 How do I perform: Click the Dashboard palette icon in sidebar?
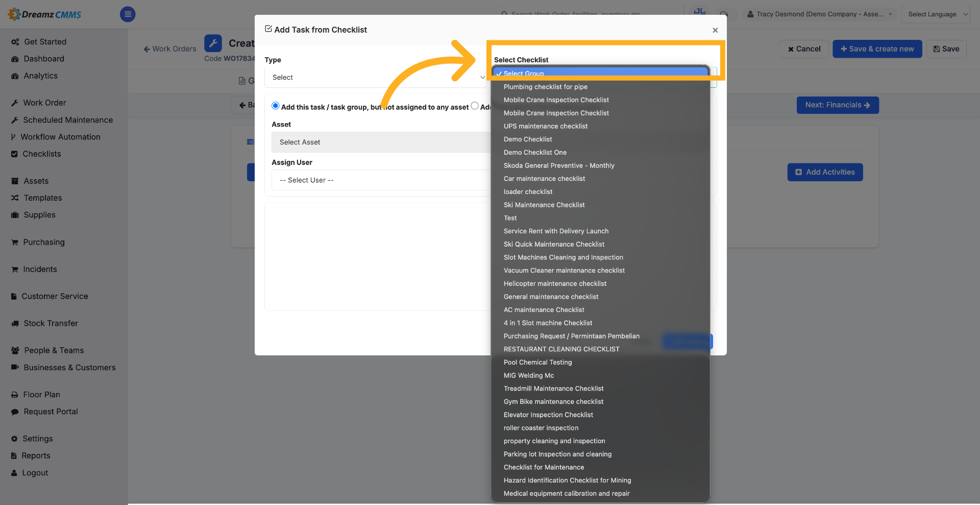tap(15, 59)
